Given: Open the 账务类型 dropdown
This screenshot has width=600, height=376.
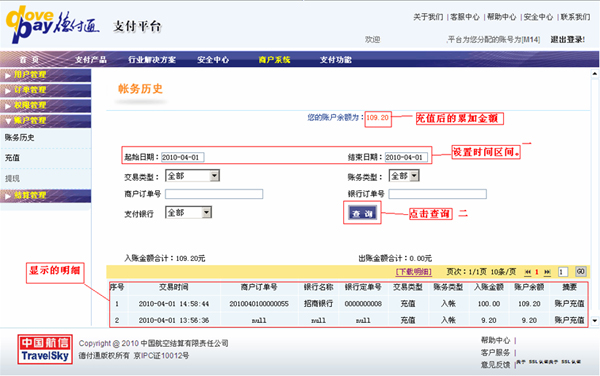Looking at the screenshot, I should (x=404, y=176).
